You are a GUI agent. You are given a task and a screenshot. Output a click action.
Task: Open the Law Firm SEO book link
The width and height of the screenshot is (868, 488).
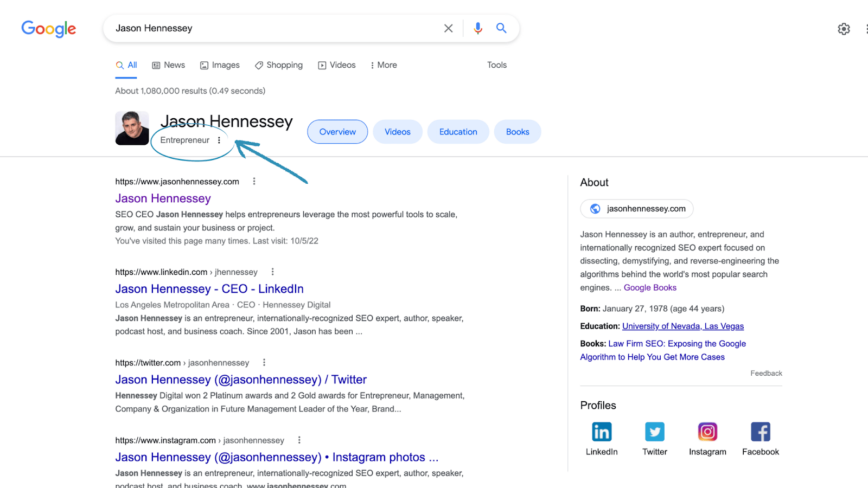(663, 350)
